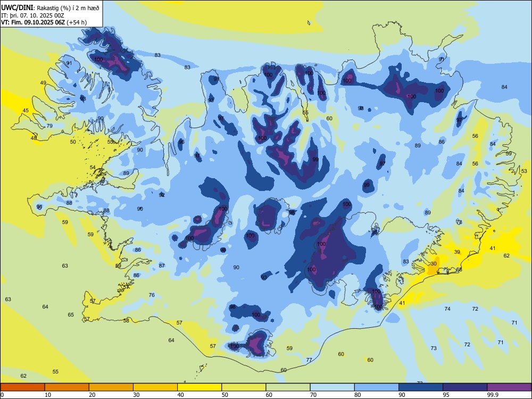Click the map value 50 near Breiðafjörður
Screen dimensions: 532x399
[73, 142]
